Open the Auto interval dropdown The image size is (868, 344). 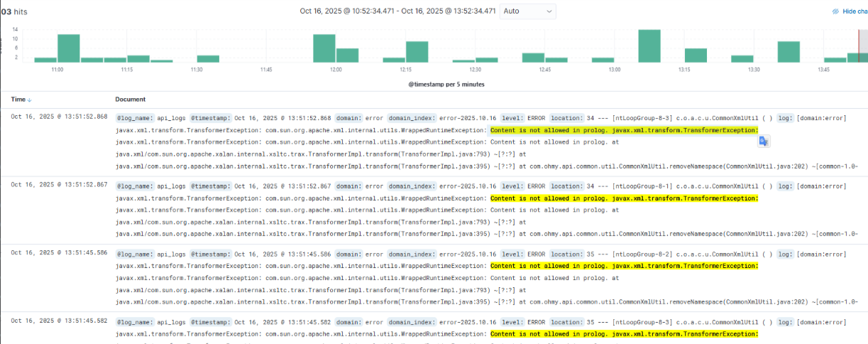pos(528,11)
